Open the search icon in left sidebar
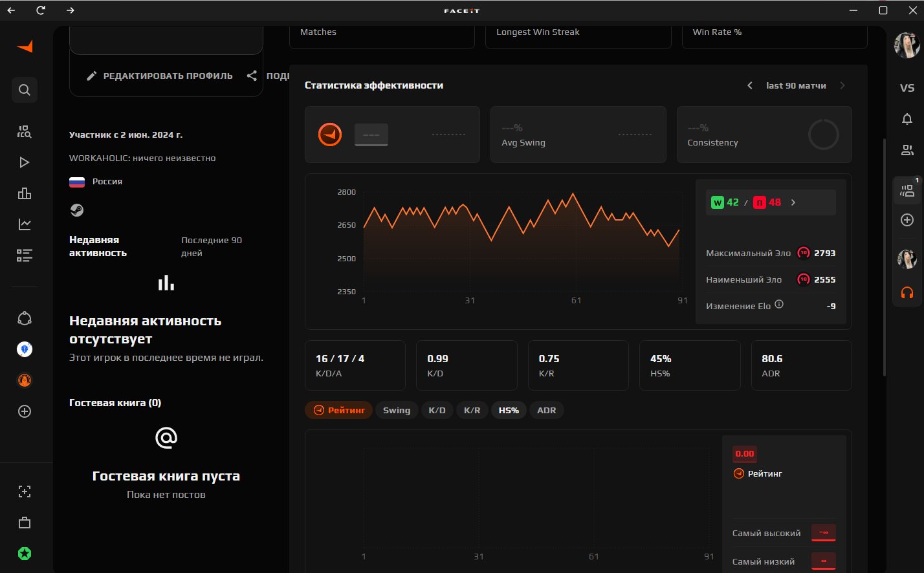Screen dimensions: 924x573 [x=25, y=90]
